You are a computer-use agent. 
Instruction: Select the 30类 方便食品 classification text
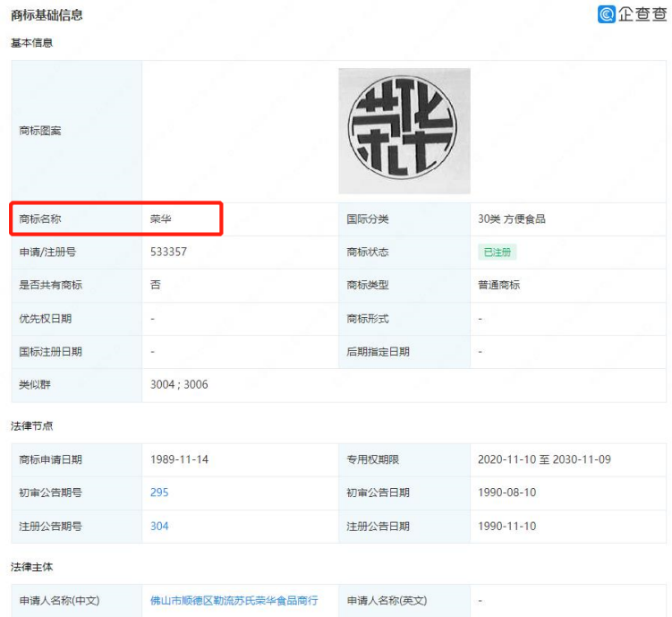(x=512, y=219)
